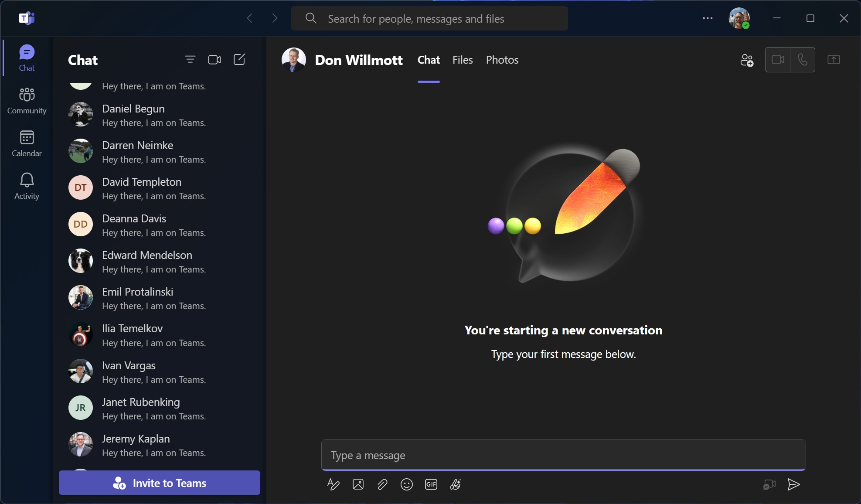
Task: Open Settings and more ellipsis menu
Action: (708, 18)
